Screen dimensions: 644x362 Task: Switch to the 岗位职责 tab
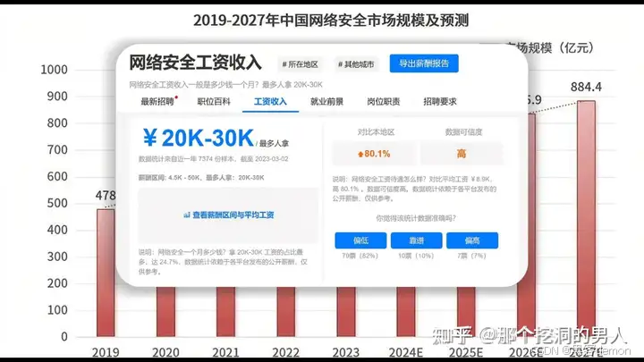[x=383, y=102]
